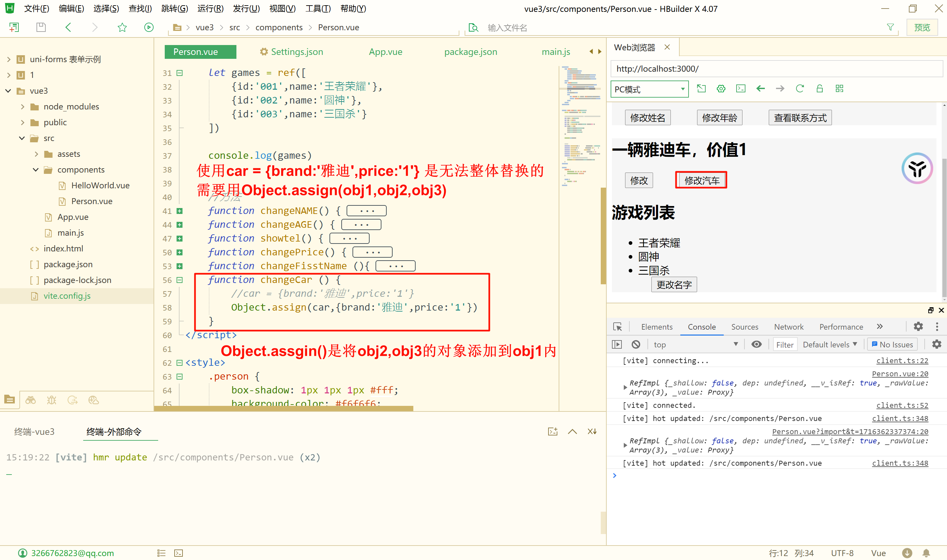Viewport: 947px width, 560px height.
Task: Open the PC模式 device dropdown
Action: (649, 89)
